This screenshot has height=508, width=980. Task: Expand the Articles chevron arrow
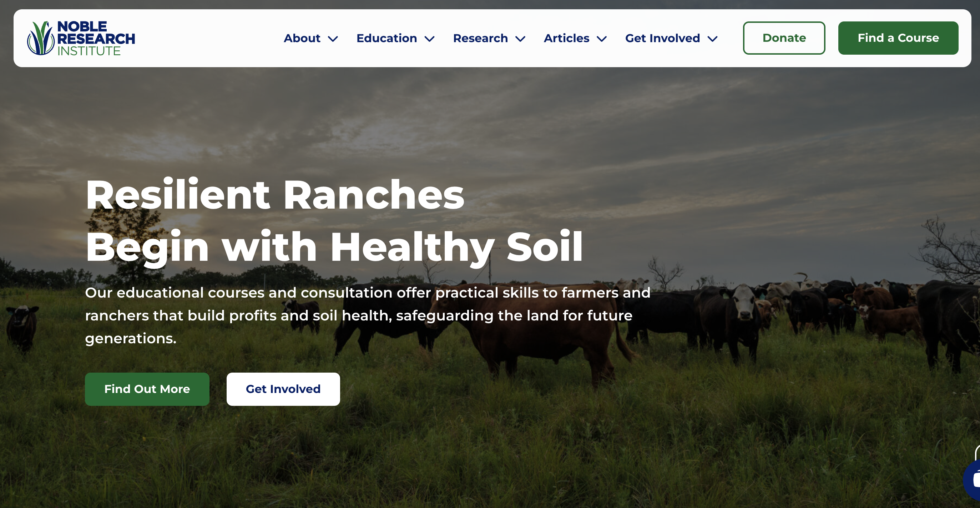tap(602, 39)
